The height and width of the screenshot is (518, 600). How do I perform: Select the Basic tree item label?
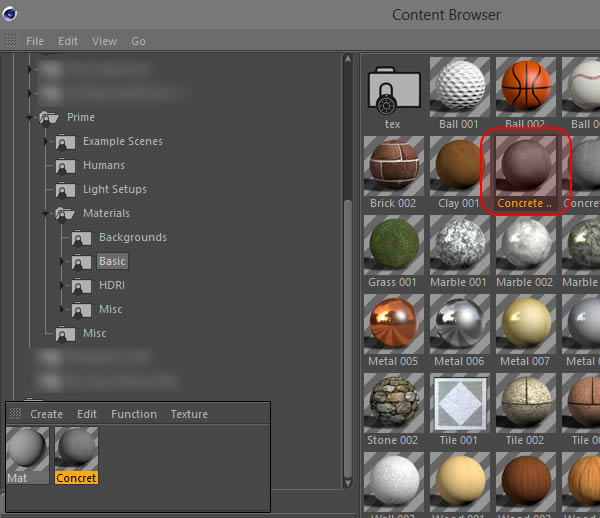tap(112, 261)
